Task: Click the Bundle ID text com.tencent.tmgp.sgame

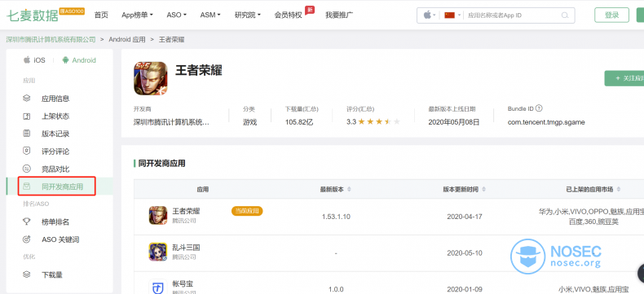Action: 546,122
